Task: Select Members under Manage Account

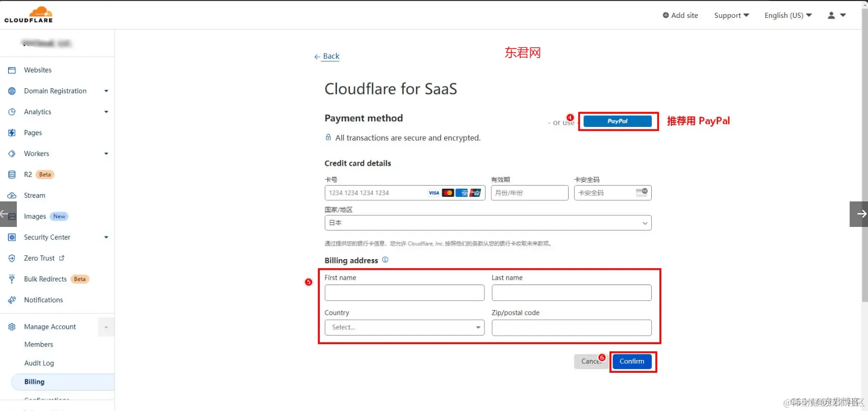Action: [x=39, y=344]
